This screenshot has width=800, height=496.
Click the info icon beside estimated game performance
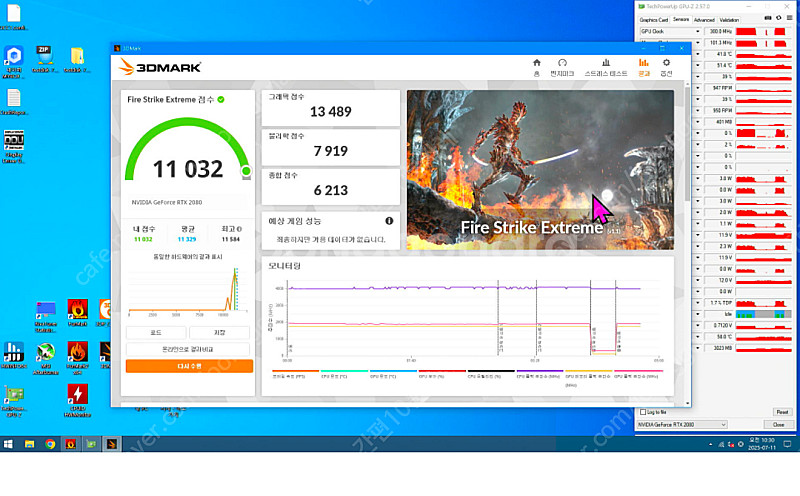click(389, 221)
